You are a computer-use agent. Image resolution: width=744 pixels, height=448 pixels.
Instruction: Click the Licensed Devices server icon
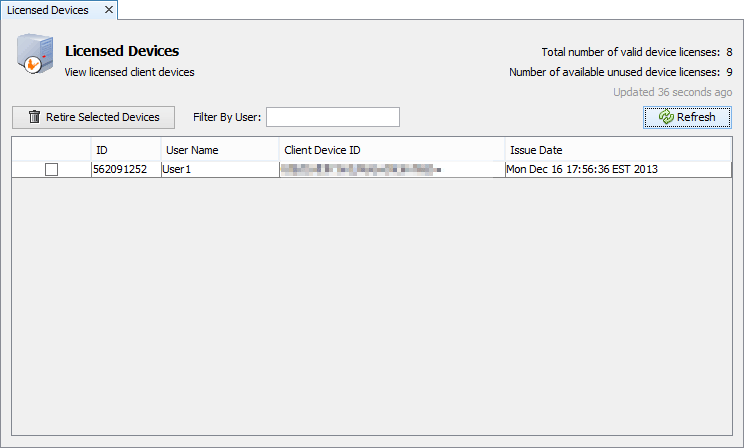click(x=33, y=55)
